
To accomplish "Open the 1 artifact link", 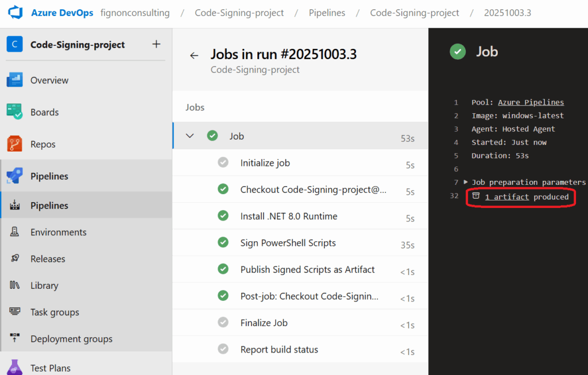I will [x=506, y=197].
